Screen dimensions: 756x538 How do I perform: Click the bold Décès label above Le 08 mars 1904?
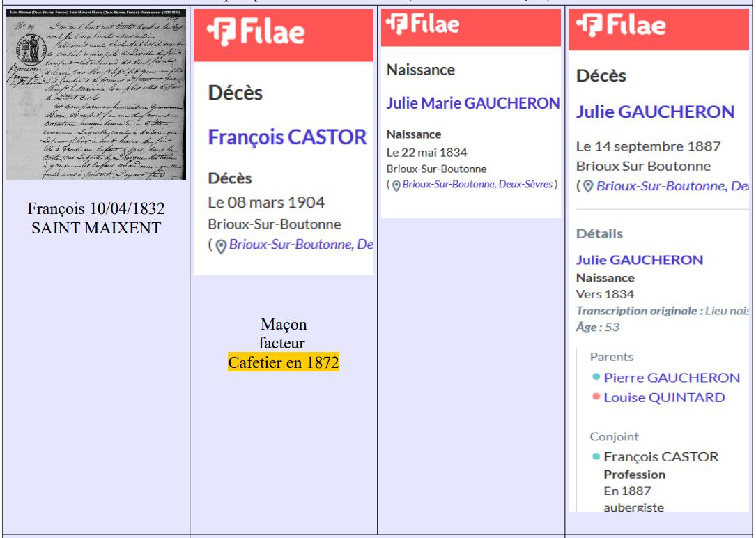[x=230, y=178]
